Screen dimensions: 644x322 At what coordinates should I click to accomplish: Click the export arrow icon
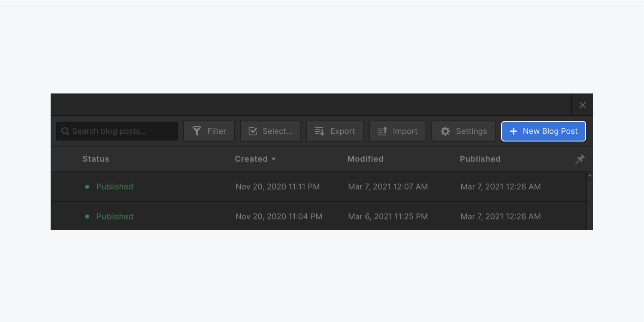(320, 131)
